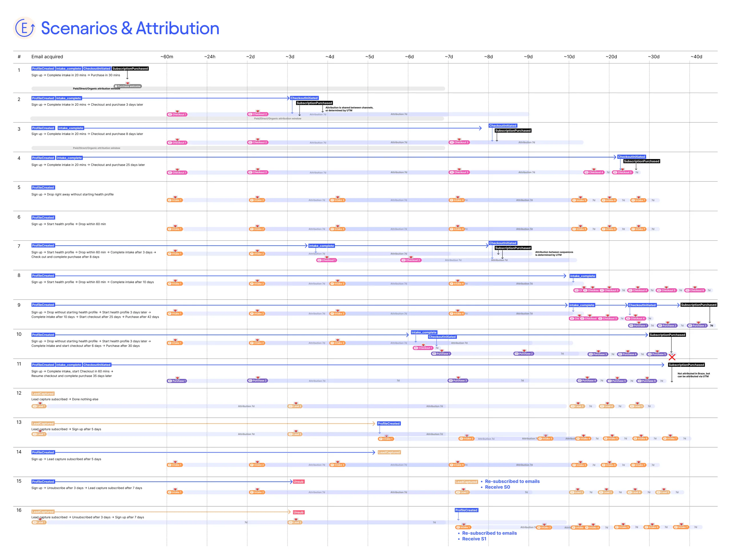
Task: Click the circular E logo icon
Action: [x=24, y=28]
